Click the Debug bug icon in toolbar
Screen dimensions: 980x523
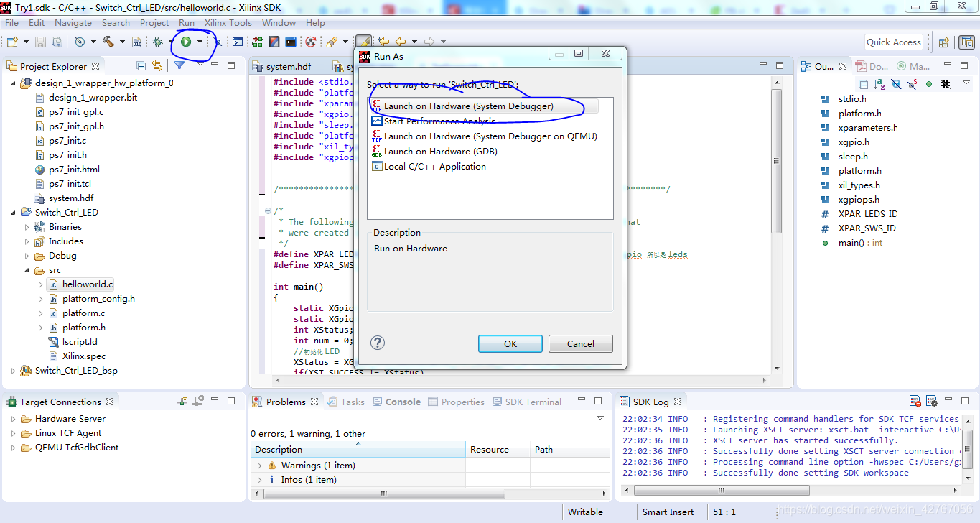tap(157, 42)
